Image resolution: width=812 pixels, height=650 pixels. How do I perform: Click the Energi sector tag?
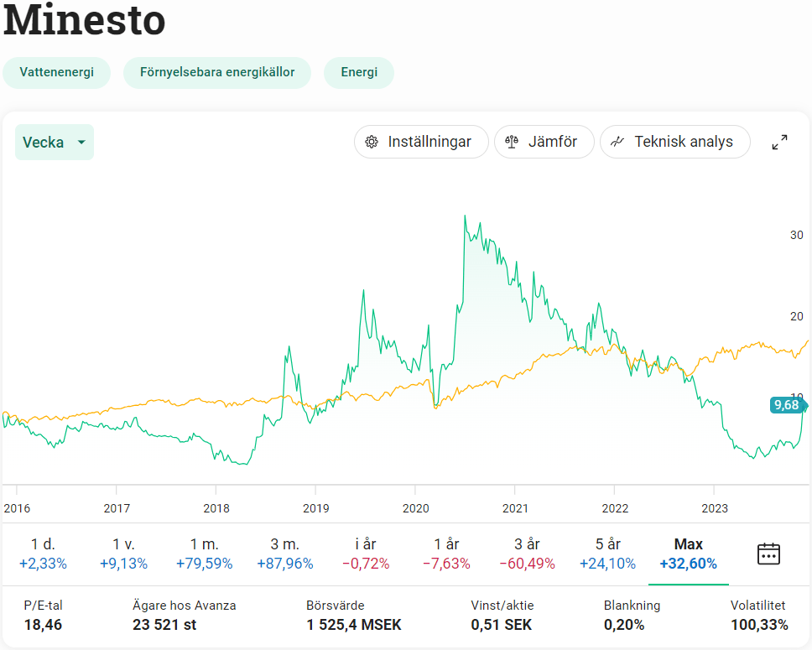pos(359,72)
